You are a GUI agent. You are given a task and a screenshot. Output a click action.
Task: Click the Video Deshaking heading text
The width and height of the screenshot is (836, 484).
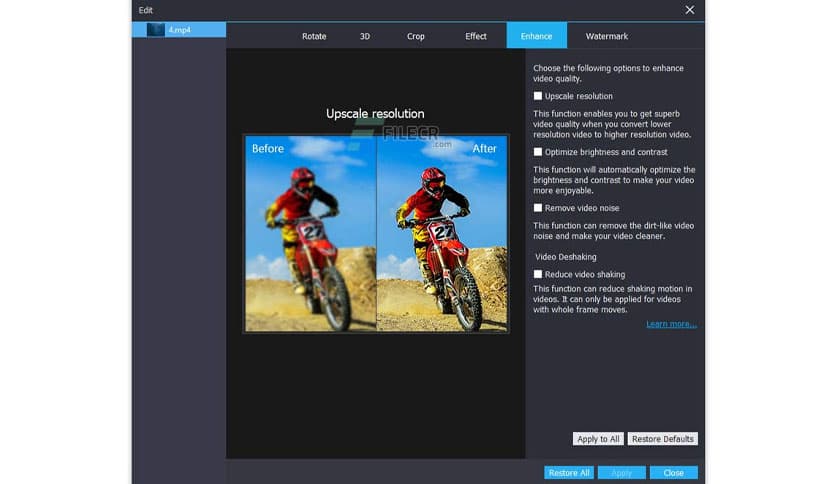tap(566, 257)
